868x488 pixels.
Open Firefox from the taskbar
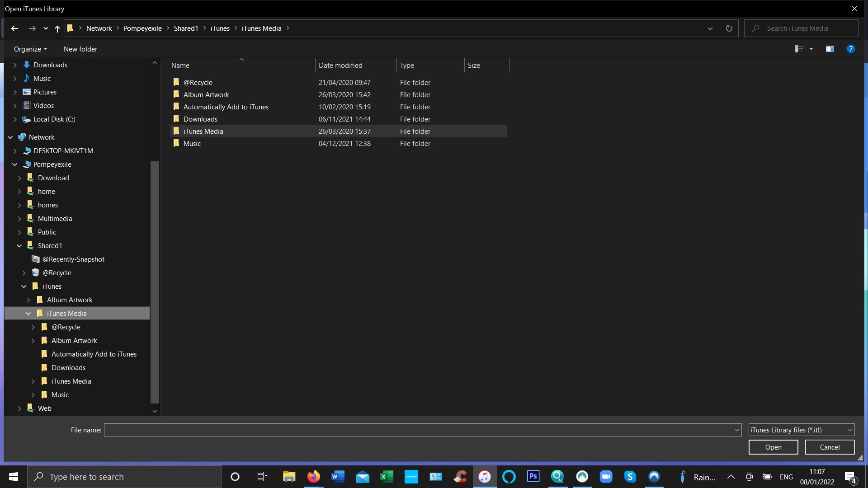[x=313, y=476]
